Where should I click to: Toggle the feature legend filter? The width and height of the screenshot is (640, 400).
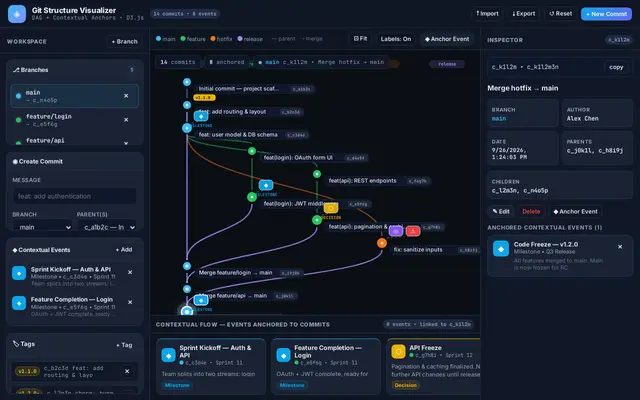(x=193, y=39)
